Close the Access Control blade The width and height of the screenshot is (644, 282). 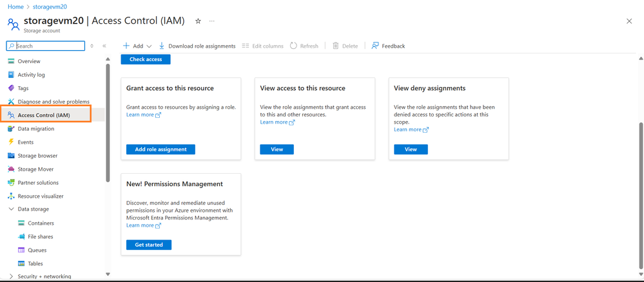629,21
